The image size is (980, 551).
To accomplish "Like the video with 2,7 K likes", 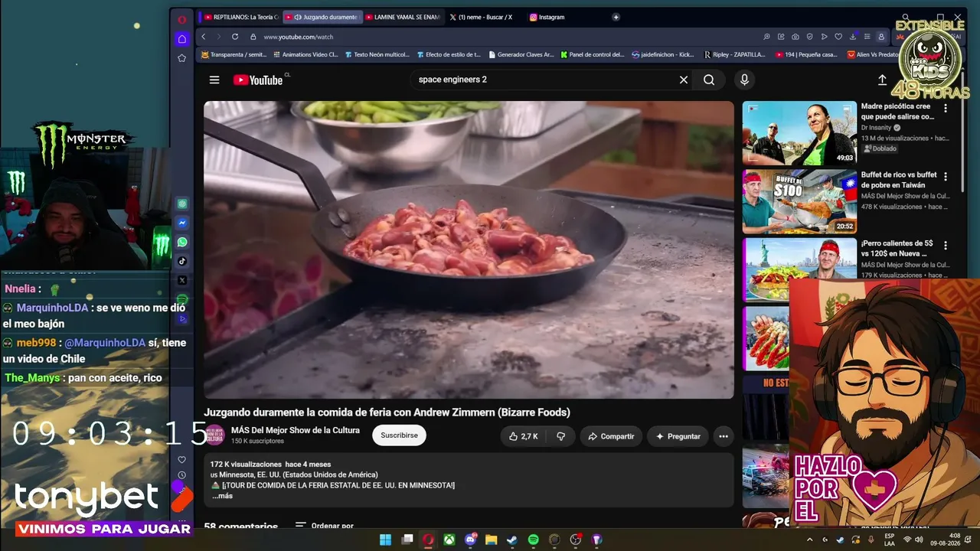I will pos(524,436).
